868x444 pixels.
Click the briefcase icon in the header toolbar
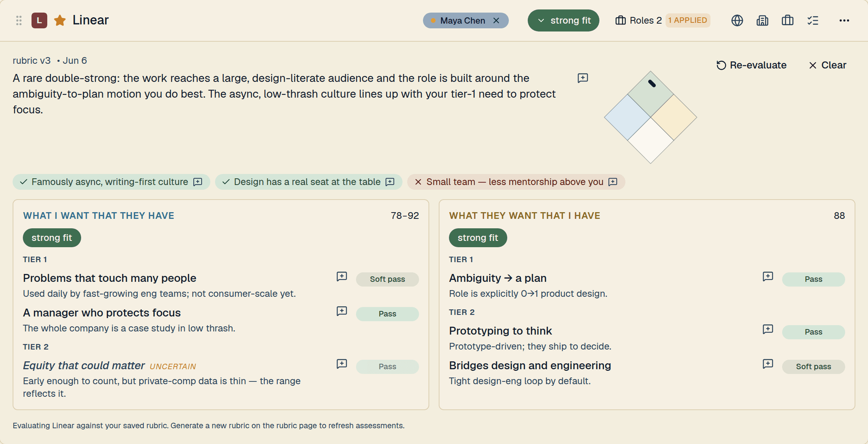788,20
